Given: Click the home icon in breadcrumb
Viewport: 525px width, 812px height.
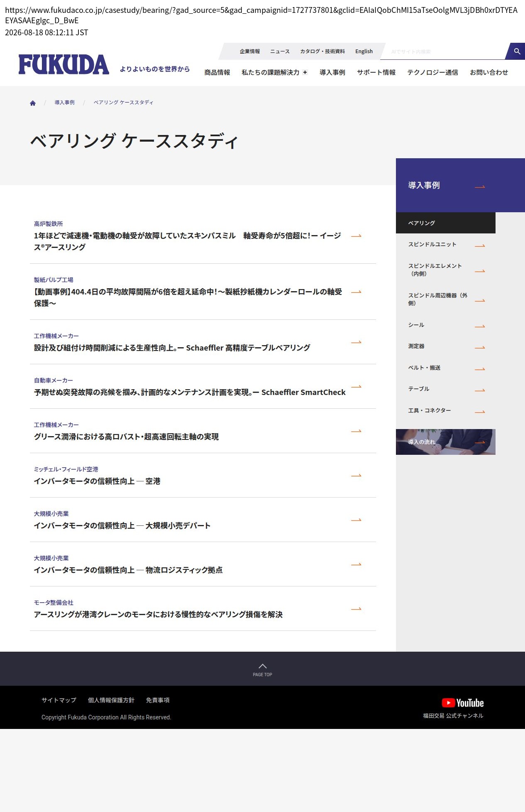Looking at the screenshot, I should 33,103.
